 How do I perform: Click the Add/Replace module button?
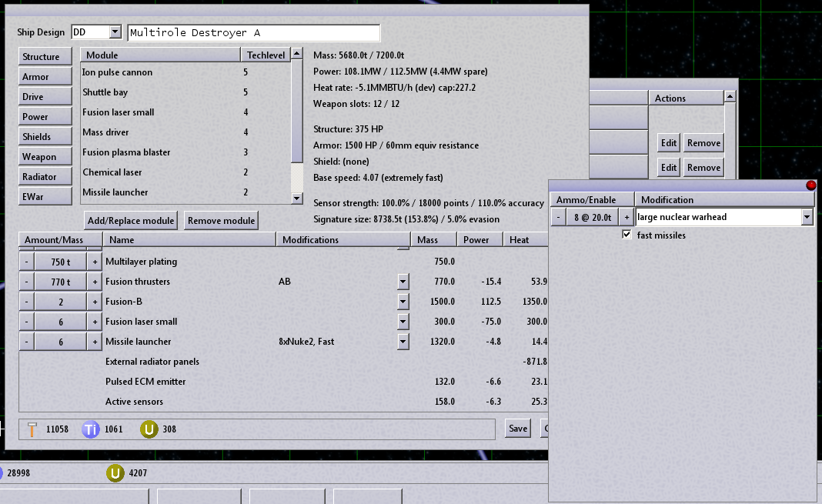click(x=131, y=221)
